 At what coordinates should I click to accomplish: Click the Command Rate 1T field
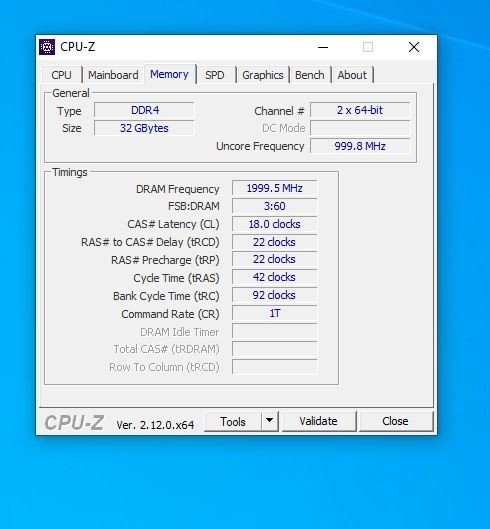click(274, 313)
